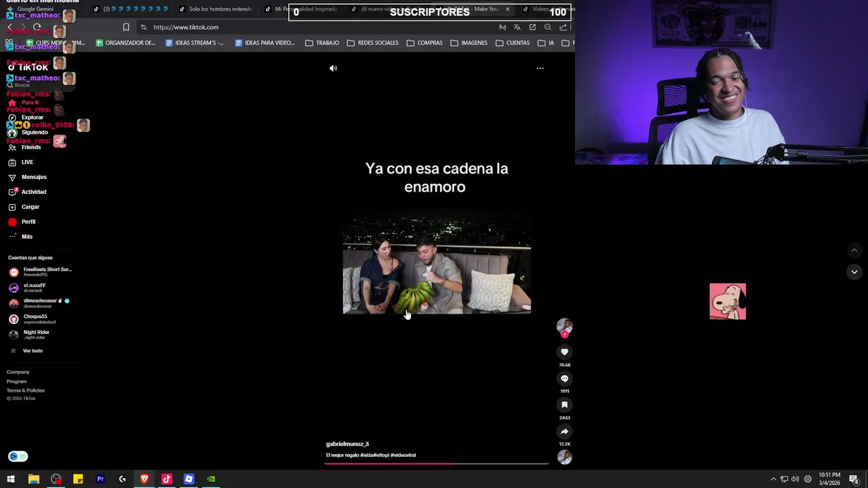This screenshot has height=488, width=868.
Task: Open the spinning sound disc avatar
Action: point(564,457)
